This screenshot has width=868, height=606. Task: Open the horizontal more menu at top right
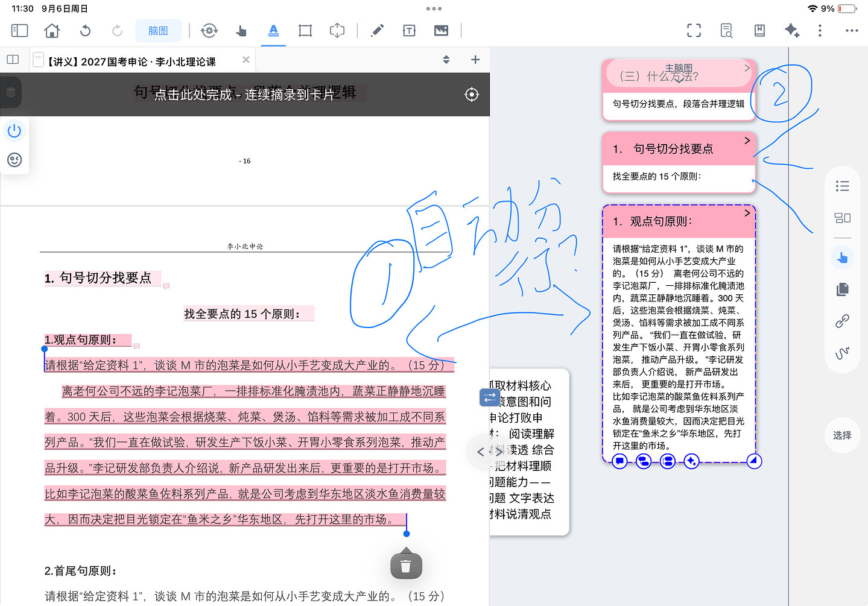852,30
